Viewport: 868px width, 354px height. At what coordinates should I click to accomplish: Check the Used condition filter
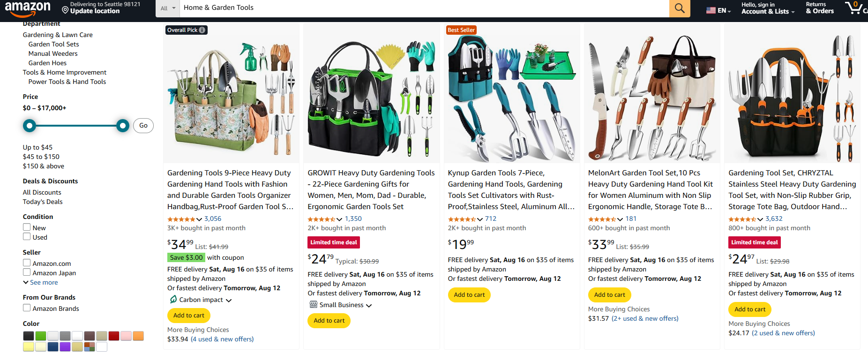coord(27,237)
